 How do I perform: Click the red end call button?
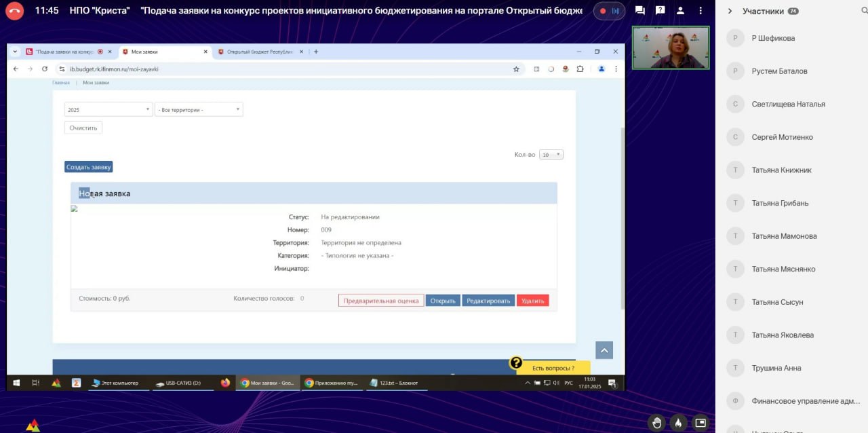click(14, 11)
